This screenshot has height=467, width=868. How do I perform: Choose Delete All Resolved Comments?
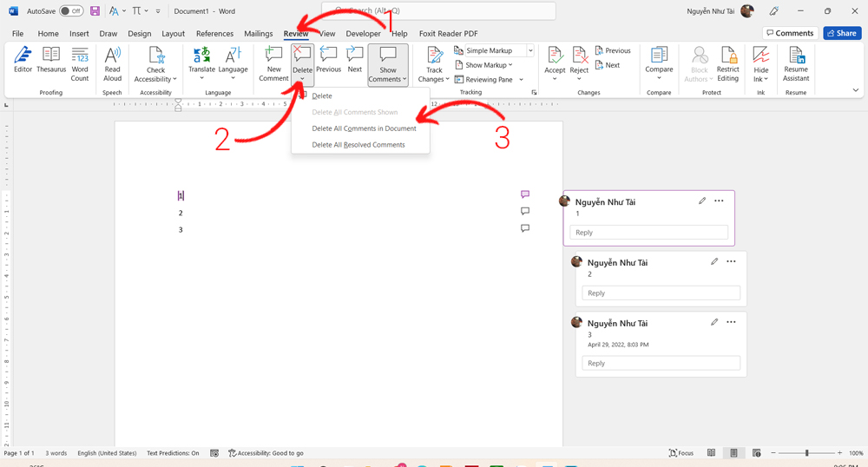tap(360, 145)
